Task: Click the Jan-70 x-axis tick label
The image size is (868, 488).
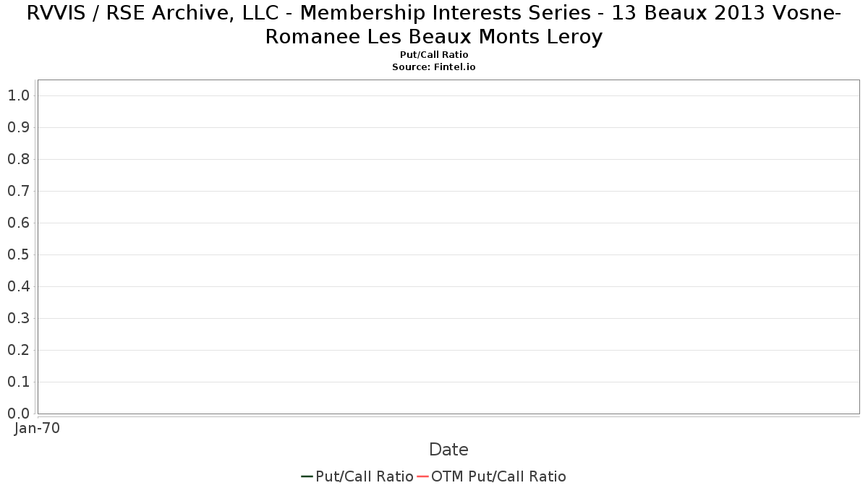Action: 38,428
